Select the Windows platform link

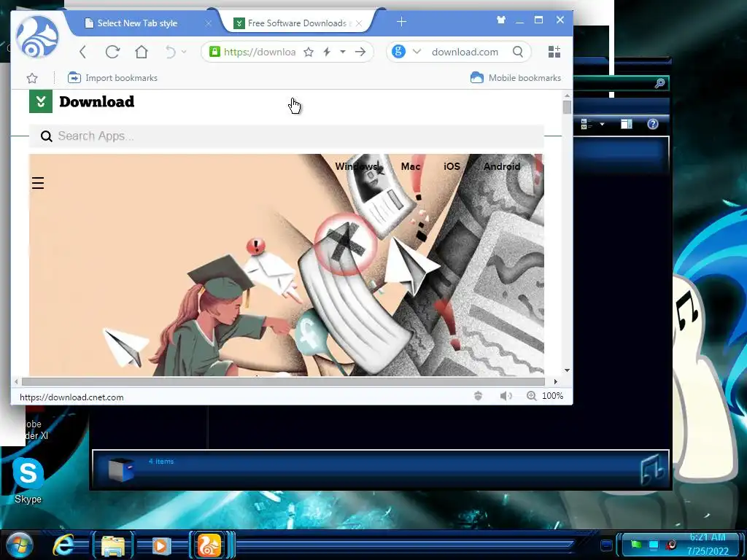coord(357,166)
